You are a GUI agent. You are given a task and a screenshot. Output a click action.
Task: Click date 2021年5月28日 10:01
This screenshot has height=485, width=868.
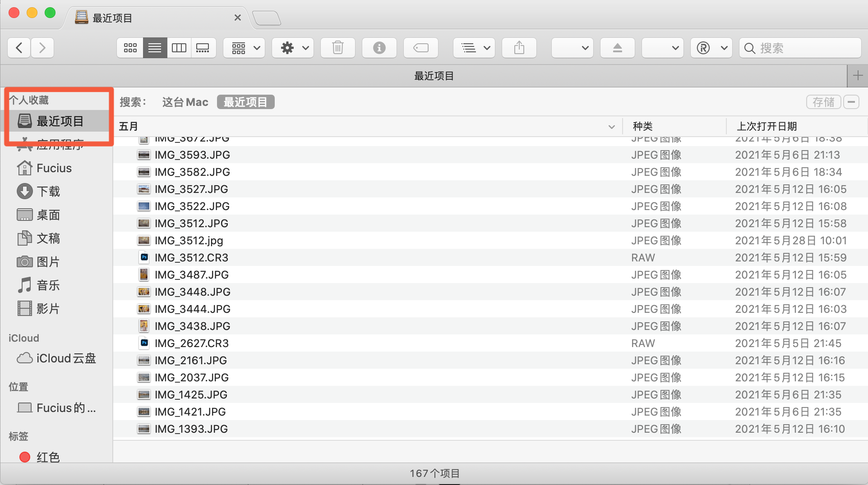pos(791,241)
